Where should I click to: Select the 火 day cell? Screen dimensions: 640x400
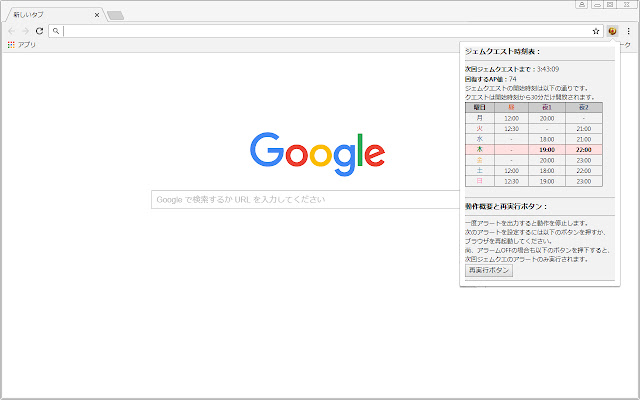click(480, 129)
